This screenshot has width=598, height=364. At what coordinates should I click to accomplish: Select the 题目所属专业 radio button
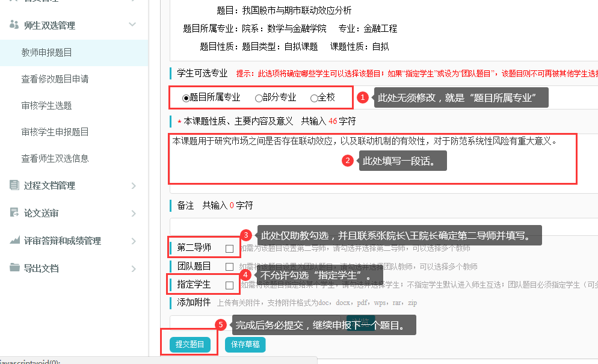(x=186, y=98)
